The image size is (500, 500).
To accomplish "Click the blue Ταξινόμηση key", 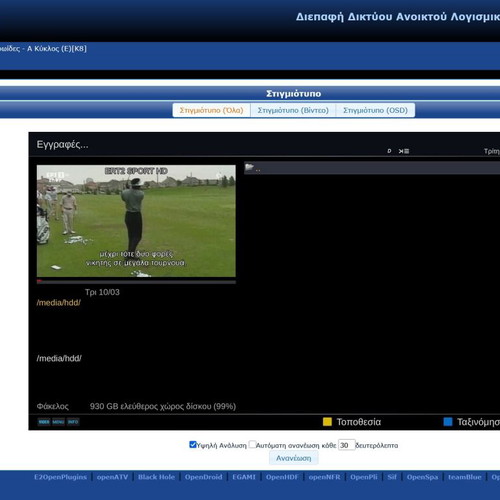I will tap(448, 422).
